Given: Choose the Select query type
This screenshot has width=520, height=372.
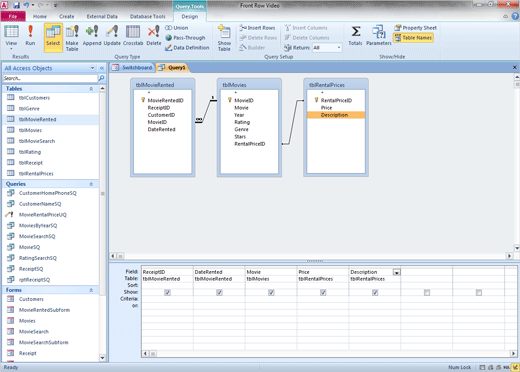Looking at the screenshot, I should pyautogui.click(x=53, y=37).
